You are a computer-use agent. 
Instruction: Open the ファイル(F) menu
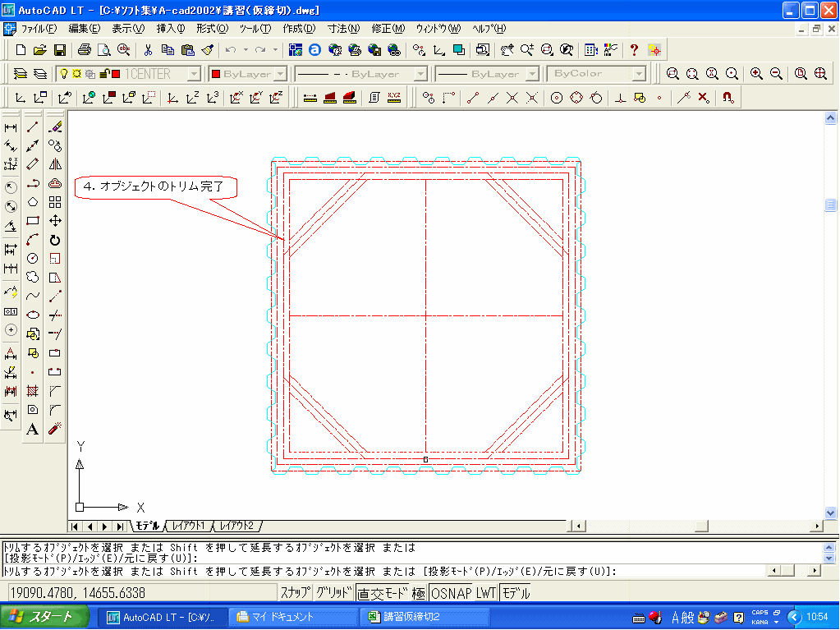point(39,29)
